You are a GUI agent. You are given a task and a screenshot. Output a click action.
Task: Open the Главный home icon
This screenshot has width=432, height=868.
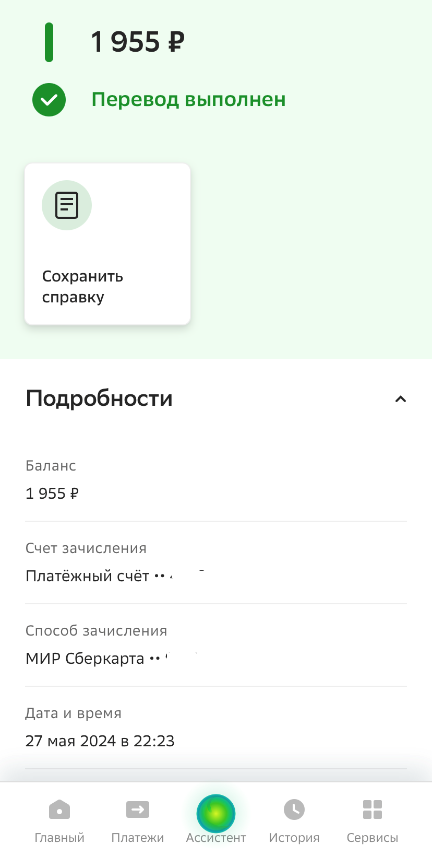click(59, 810)
